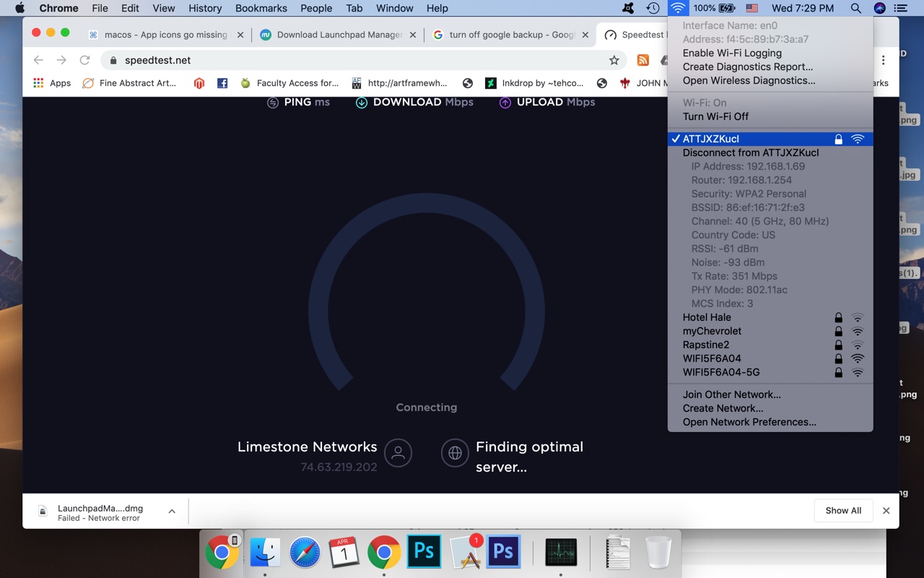Join the Hotel Hale network
The width and height of the screenshot is (924, 578).
770,317
